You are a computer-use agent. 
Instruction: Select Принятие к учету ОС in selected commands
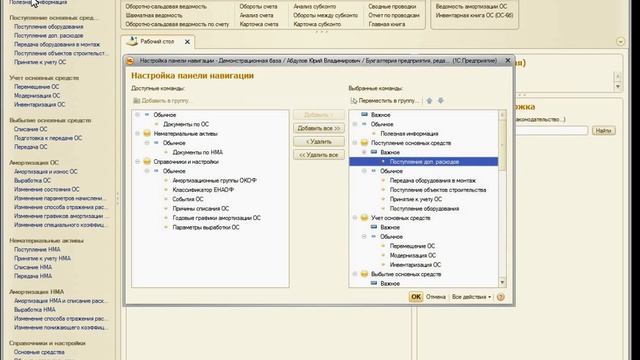coord(416,199)
